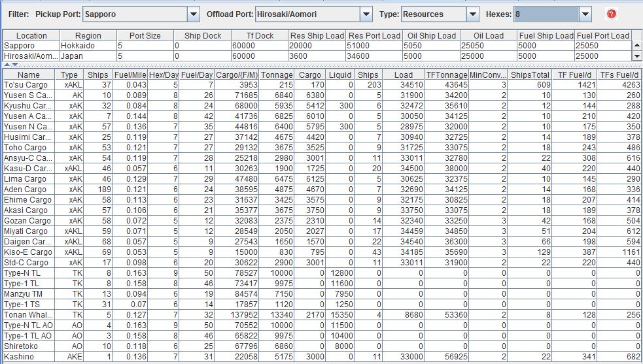Select the Tonan Whal... row
The image size is (643, 364).
tap(322, 315)
